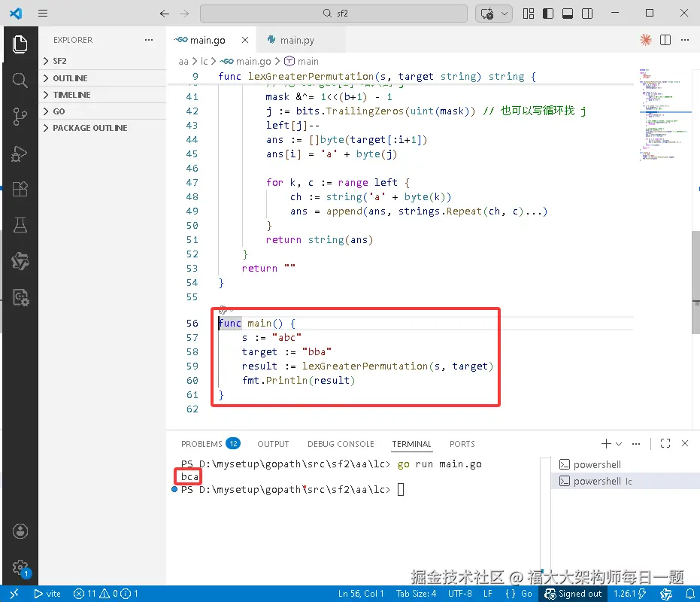Expand the PACKAGE OUTLINE section
The image size is (700, 602).
tap(103, 128)
